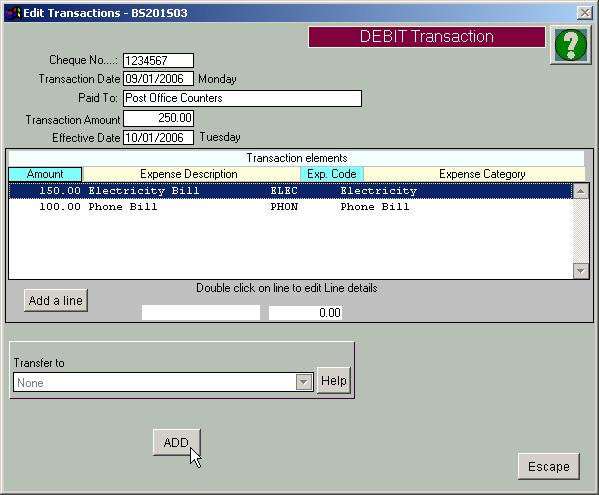This screenshot has width=599, height=495.
Task: Click the Add a line button
Action: [56, 301]
